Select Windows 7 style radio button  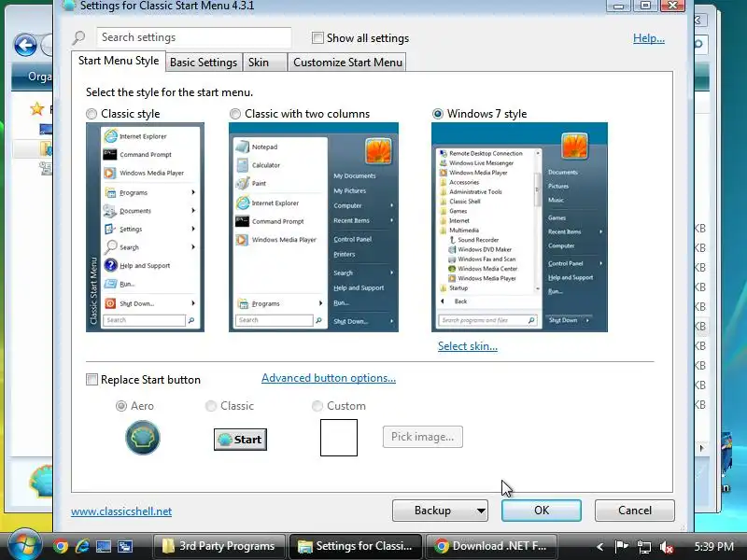point(437,114)
